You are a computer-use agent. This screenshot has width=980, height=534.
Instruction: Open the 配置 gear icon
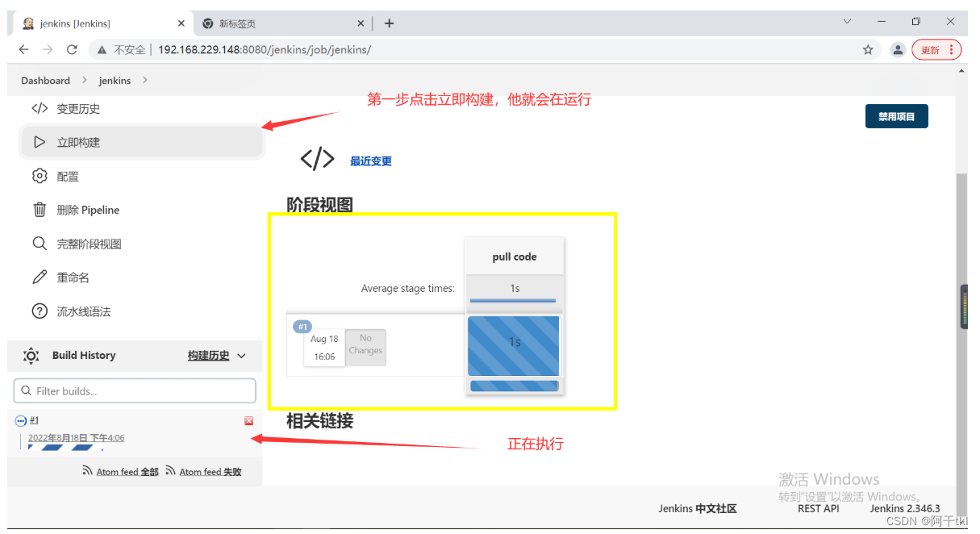tap(40, 176)
